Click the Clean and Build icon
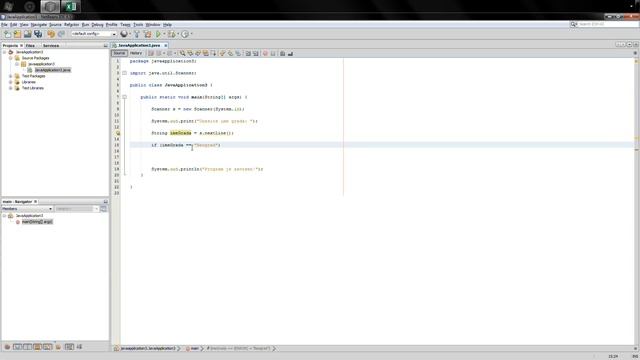The image size is (640, 360). coord(147,34)
